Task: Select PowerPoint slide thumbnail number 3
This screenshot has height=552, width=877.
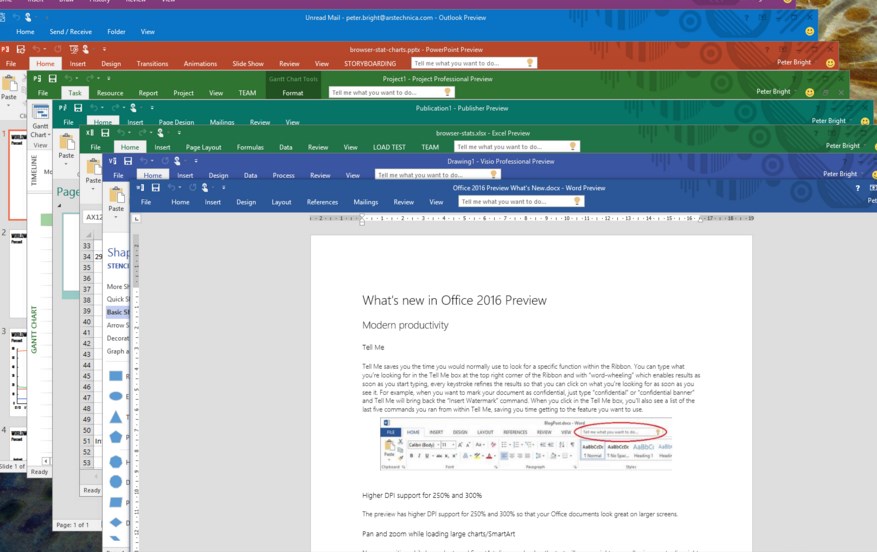Action: coord(18,372)
